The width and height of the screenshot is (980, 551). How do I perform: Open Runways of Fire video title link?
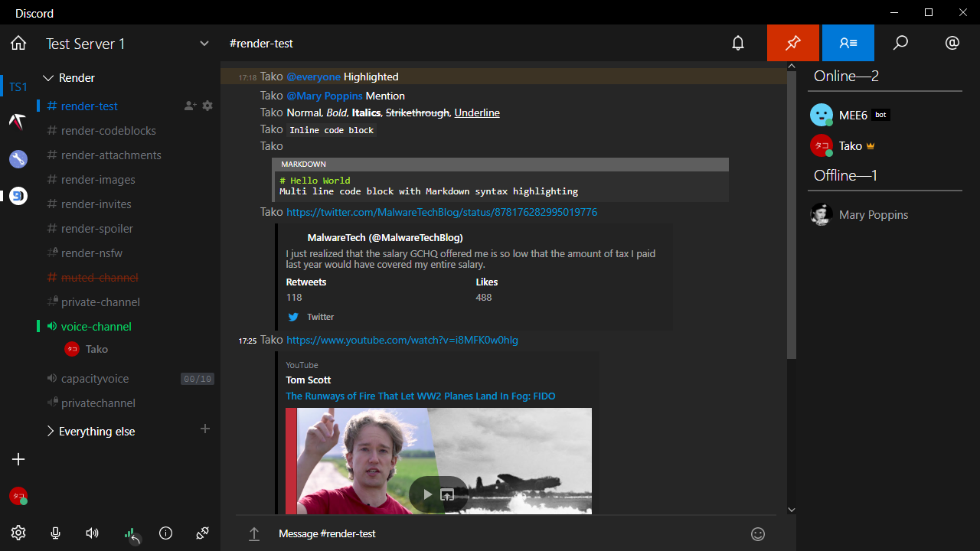click(420, 396)
